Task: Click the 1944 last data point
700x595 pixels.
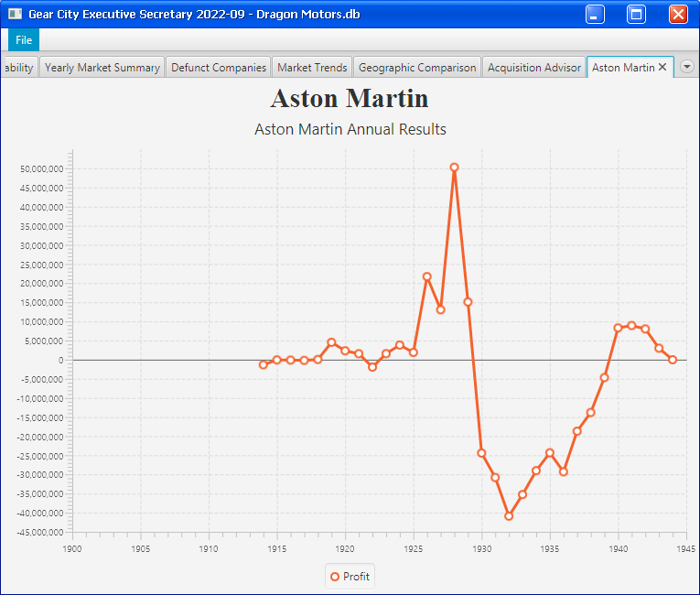Action: tap(673, 360)
